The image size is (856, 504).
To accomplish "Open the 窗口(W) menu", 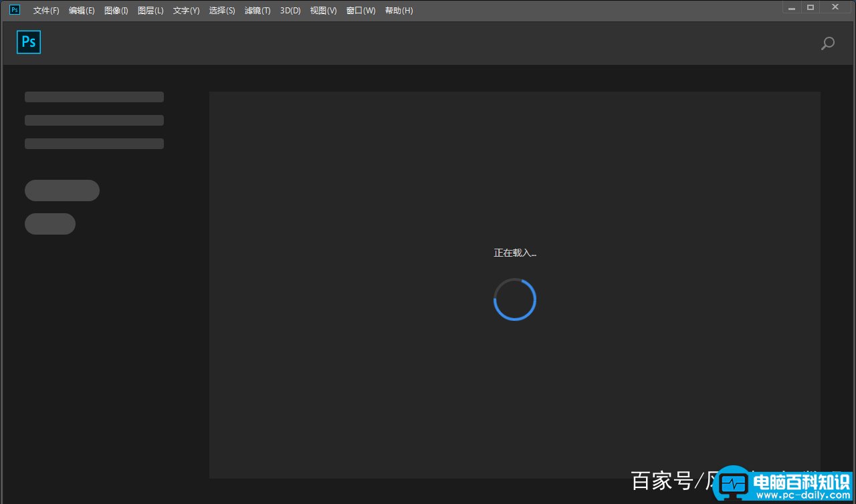I will [x=361, y=11].
